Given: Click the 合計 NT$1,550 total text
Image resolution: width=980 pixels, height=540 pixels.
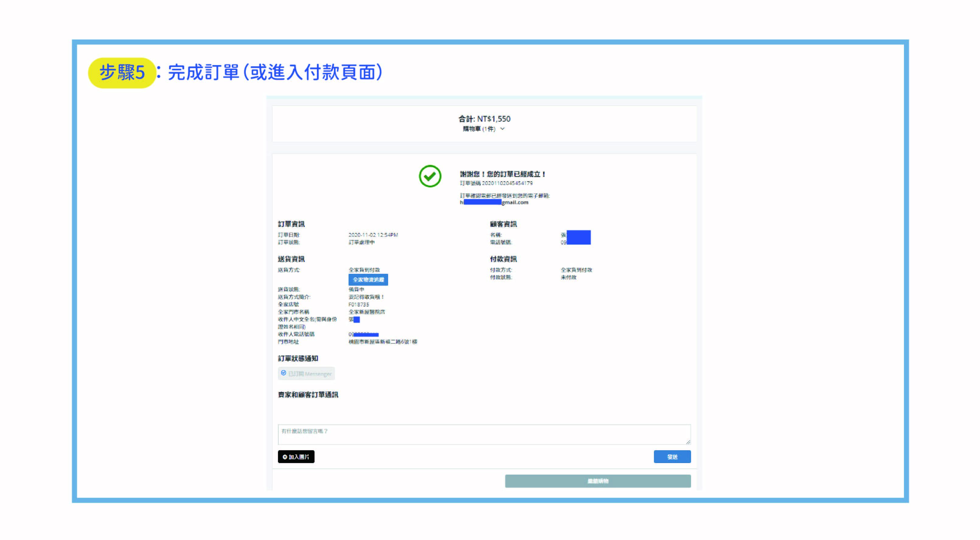Looking at the screenshot, I should pos(484,119).
